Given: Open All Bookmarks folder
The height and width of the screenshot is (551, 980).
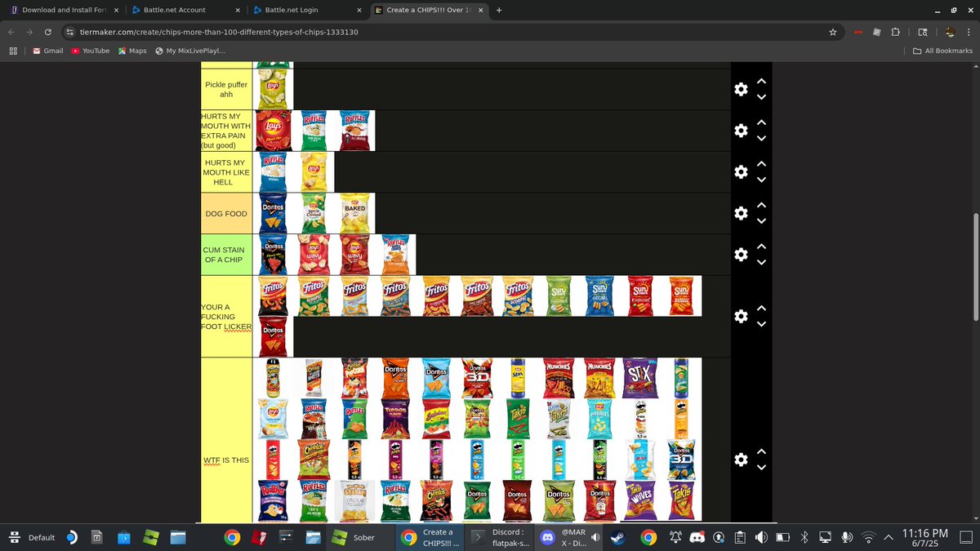Looking at the screenshot, I should coord(942,51).
